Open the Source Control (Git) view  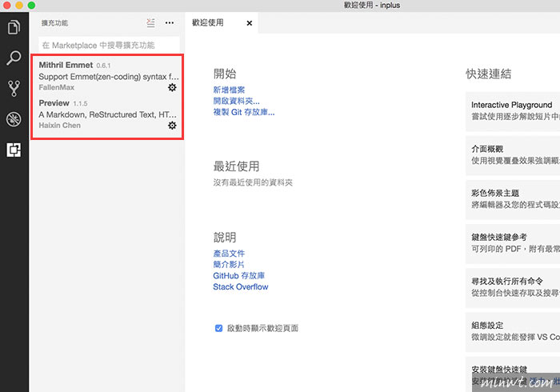(14, 89)
